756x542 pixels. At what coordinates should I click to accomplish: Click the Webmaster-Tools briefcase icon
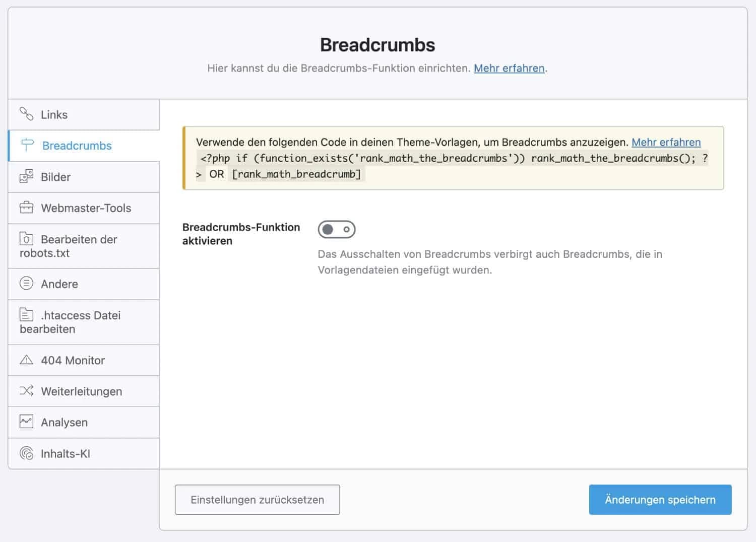tap(26, 208)
